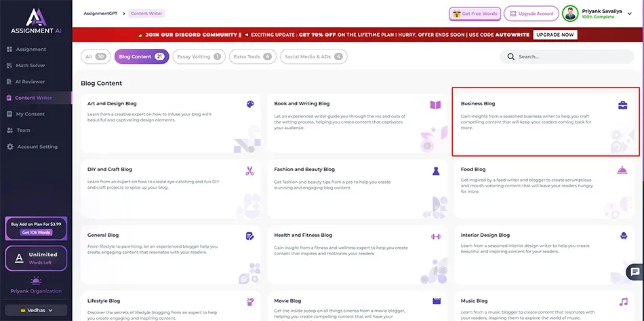The height and width of the screenshot is (321, 644).
Task: Click the Book and Writing Blog book icon
Action: [435, 105]
